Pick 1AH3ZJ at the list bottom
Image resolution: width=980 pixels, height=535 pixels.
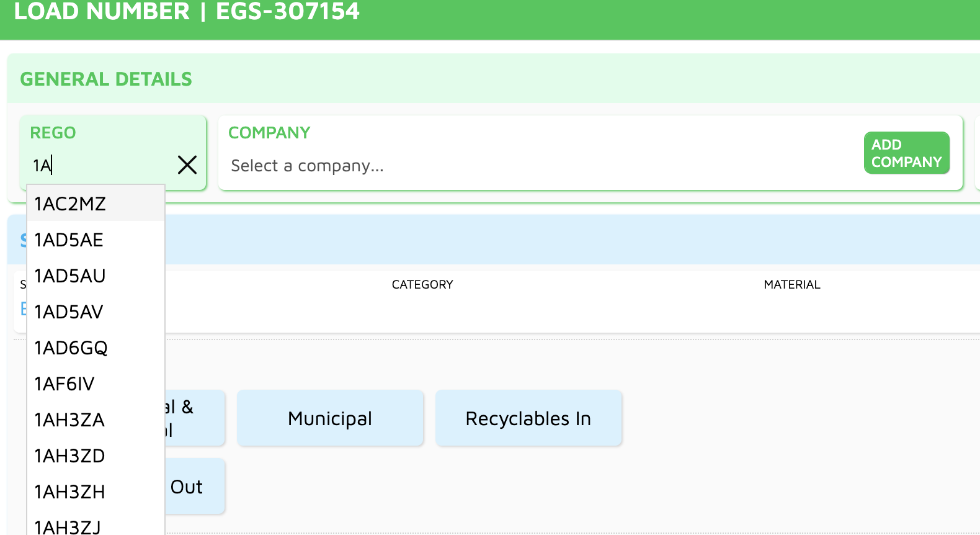tap(68, 527)
